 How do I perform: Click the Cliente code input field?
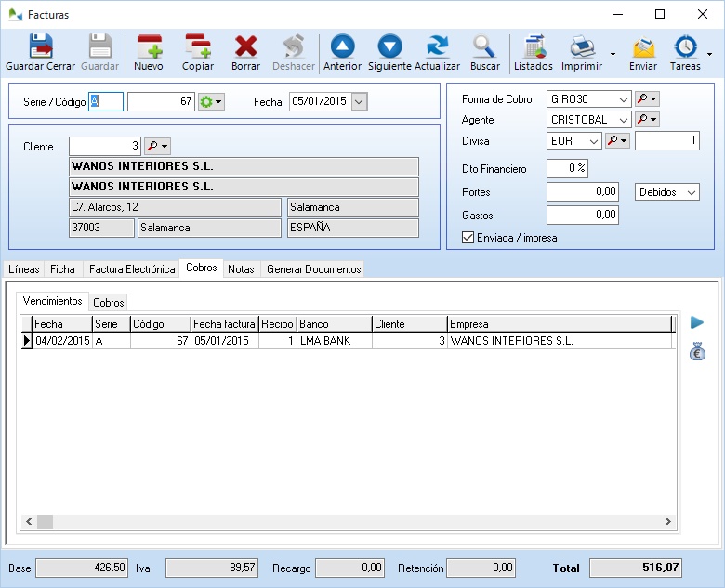(x=104, y=146)
